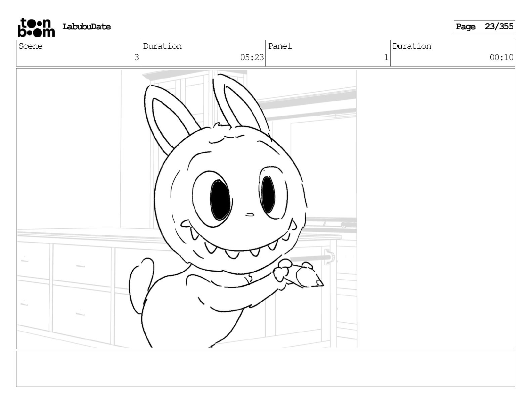The image size is (532, 411).
Task: Click the storyboard panel drawing
Action: 265,209
